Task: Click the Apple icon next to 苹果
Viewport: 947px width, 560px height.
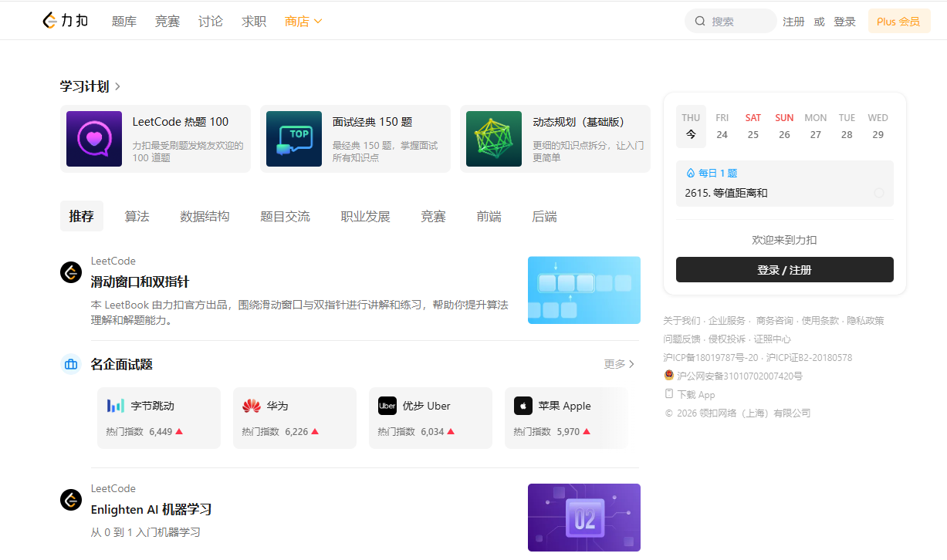Action: (x=523, y=405)
